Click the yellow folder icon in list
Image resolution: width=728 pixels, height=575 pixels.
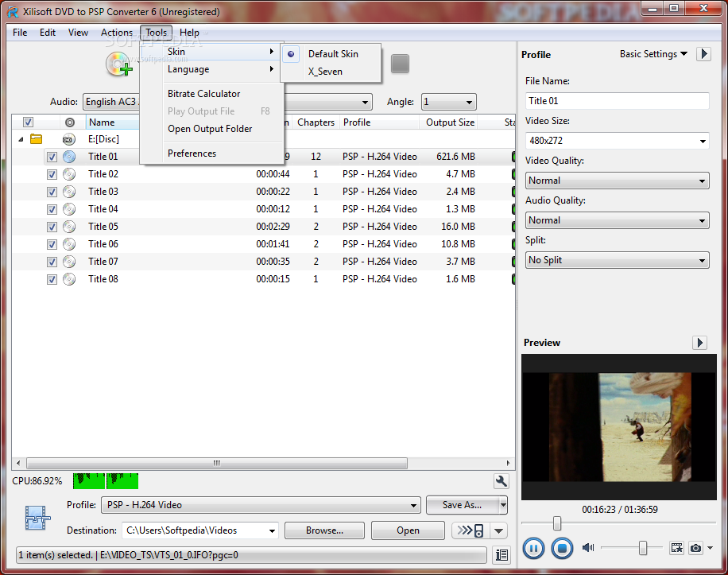point(37,139)
